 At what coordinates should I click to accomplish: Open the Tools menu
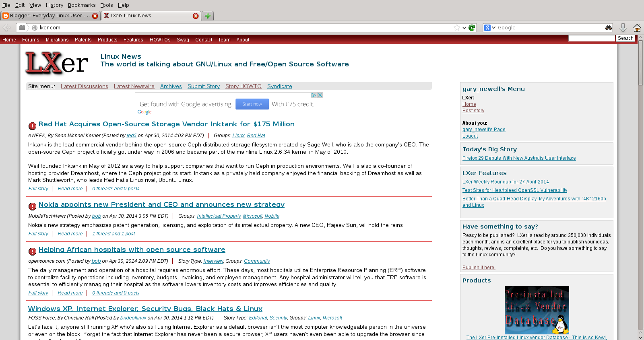[x=106, y=5]
